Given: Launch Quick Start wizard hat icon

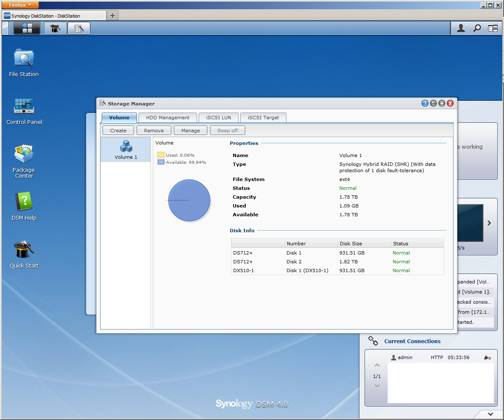Looking at the screenshot, I should coord(24,250).
